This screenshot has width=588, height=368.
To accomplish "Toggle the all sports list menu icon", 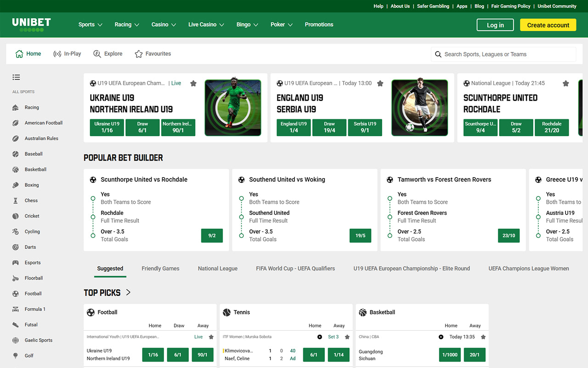I will [17, 77].
